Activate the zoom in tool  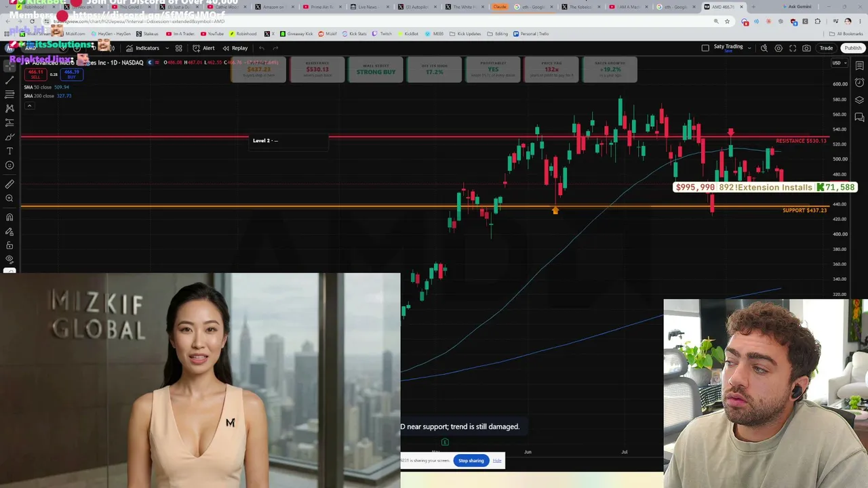point(9,198)
